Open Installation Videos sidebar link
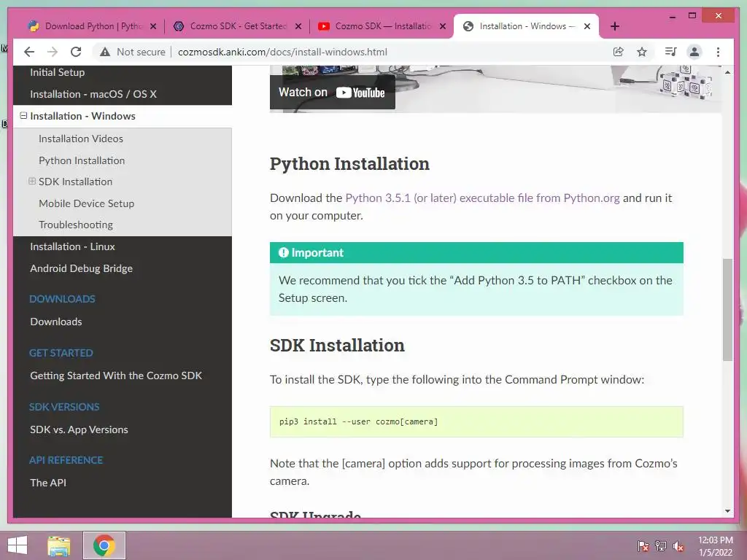747x560 pixels. pos(80,139)
